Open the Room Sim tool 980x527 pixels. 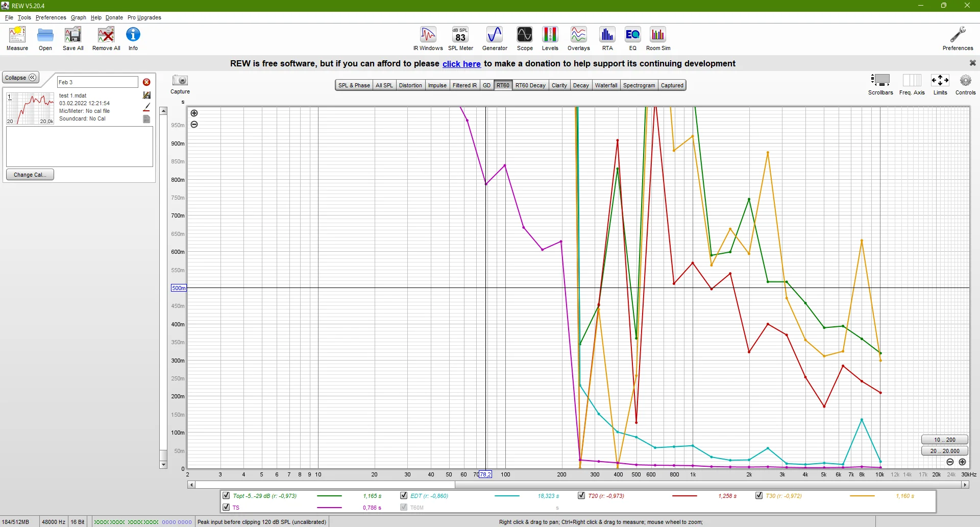coord(658,39)
